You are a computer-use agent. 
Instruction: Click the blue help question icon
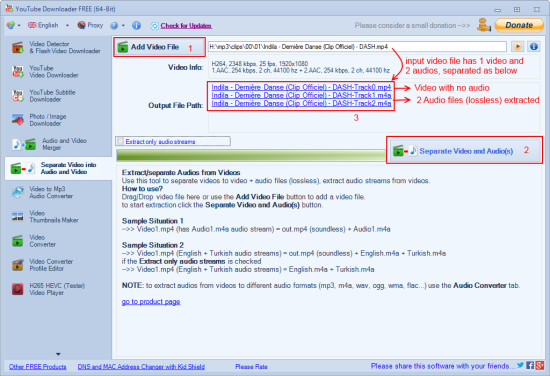(x=114, y=25)
